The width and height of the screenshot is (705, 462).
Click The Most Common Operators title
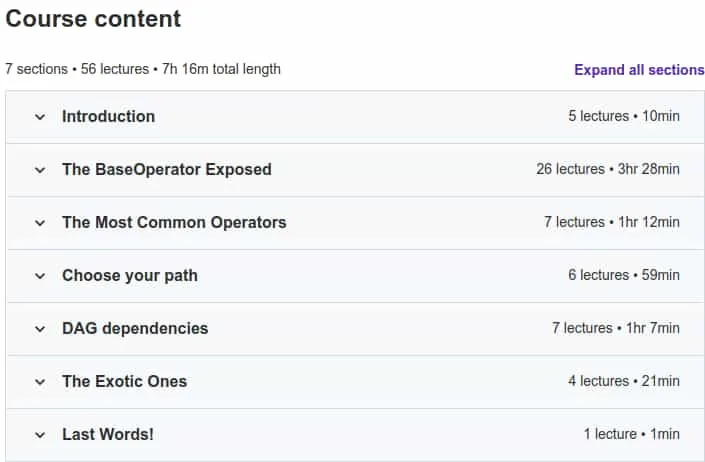click(x=174, y=222)
